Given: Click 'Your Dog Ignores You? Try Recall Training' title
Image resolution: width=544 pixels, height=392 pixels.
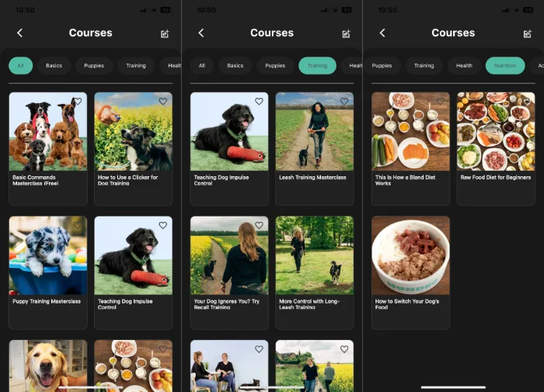Looking at the screenshot, I should (x=227, y=304).
